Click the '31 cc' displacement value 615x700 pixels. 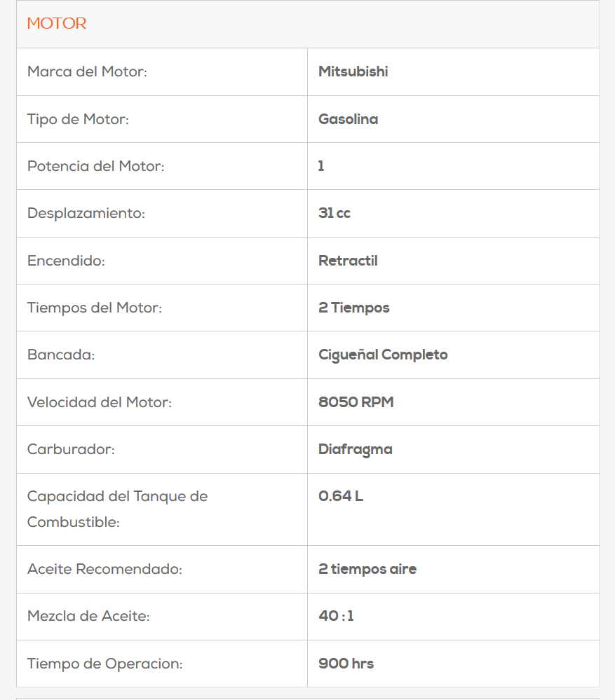[334, 213]
